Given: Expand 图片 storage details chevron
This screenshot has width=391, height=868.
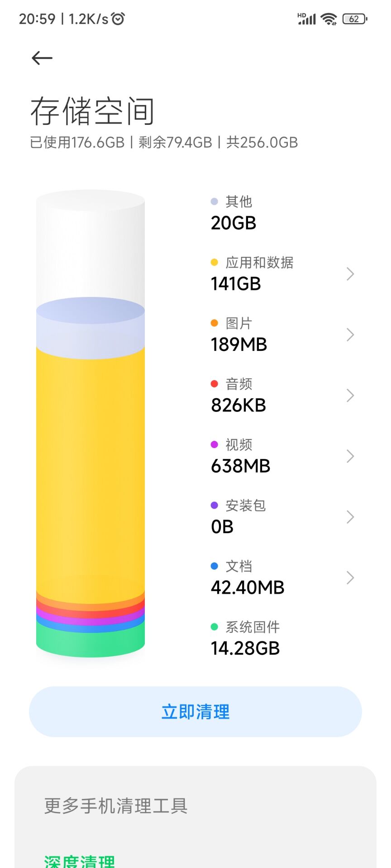Looking at the screenshot, I should point(350,335).
